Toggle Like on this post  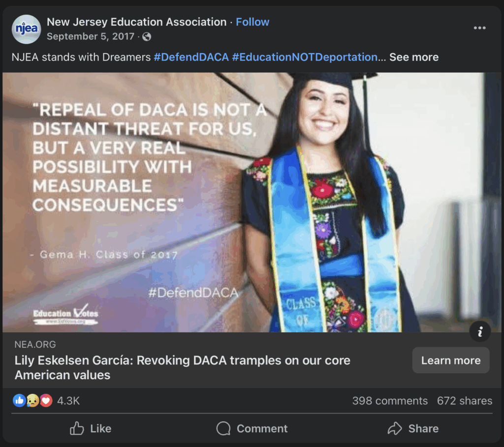click(x=91, y=429)
